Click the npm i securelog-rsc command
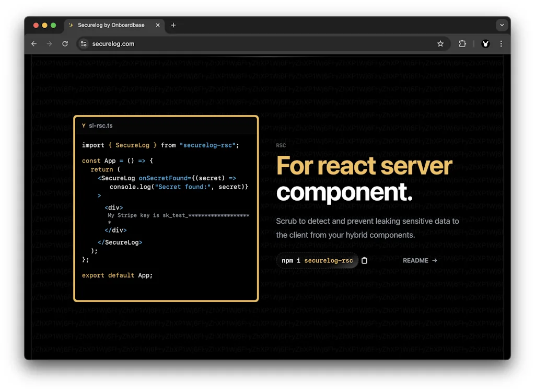The width and height of the screenshot is (535, 392). pyautogui.click(x=317, y=260)
